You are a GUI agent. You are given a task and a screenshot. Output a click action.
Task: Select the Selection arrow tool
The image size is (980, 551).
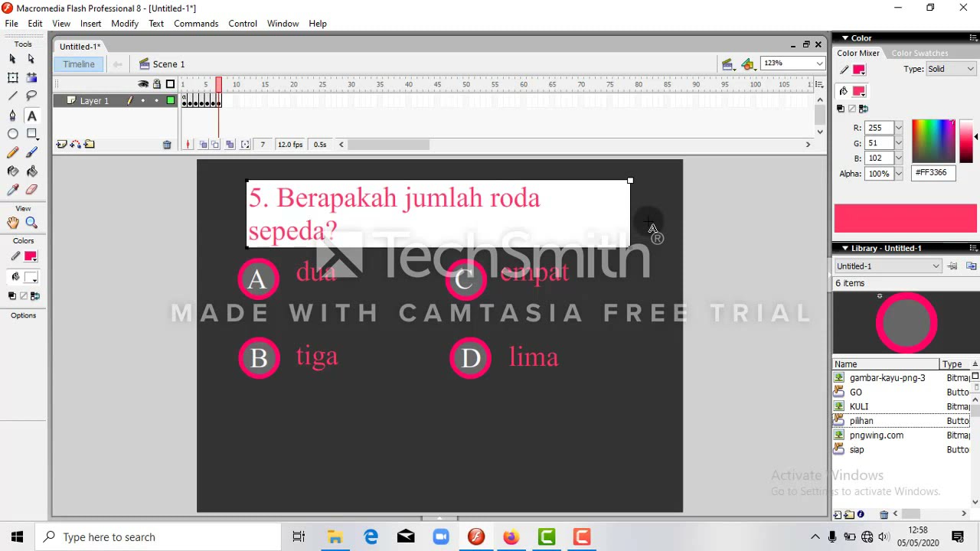13,59
